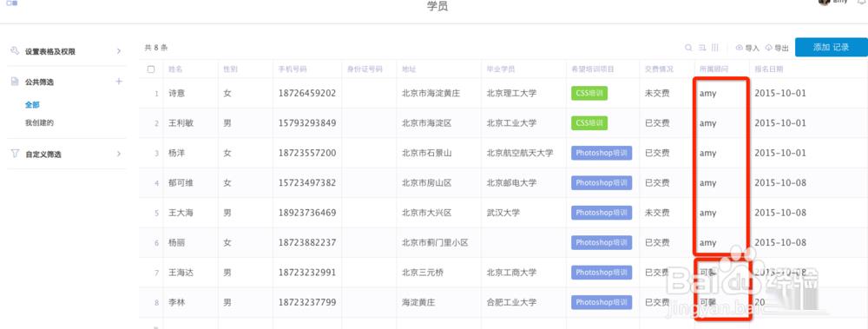Viewport: 868px width, 329px height.
Task: Open the 自定义筛选 section
Action: [x=43, y=155]
